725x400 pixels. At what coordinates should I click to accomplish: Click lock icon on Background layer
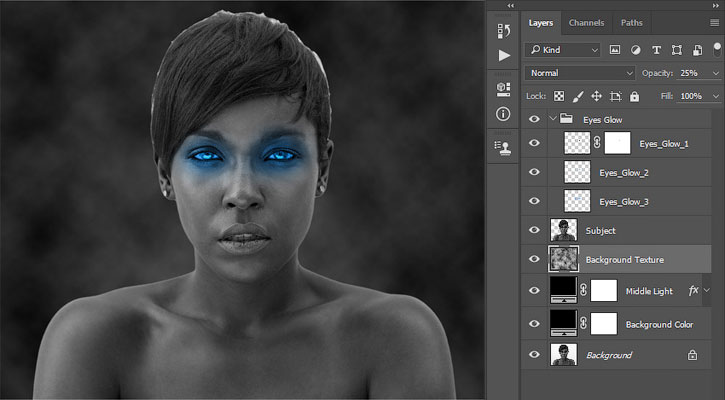(x=692, y=355)
